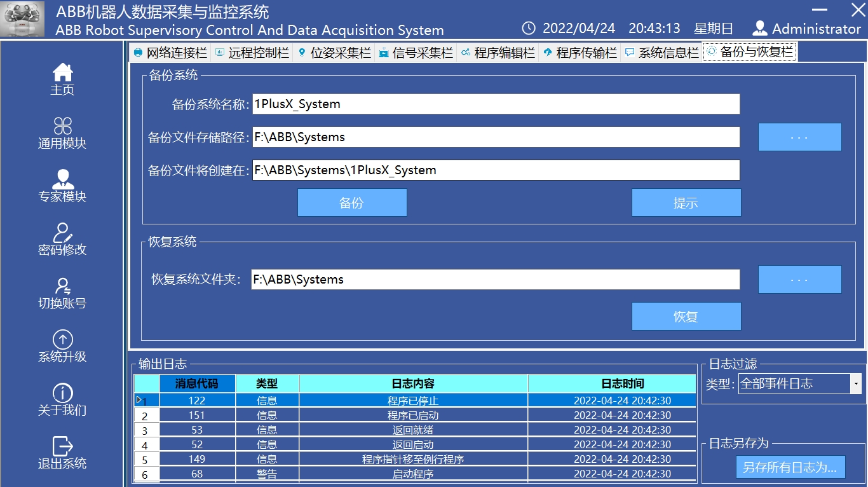Click the 警告 type cell
Image resolution: width=868 pixels, height=487 pixels.
267,474
